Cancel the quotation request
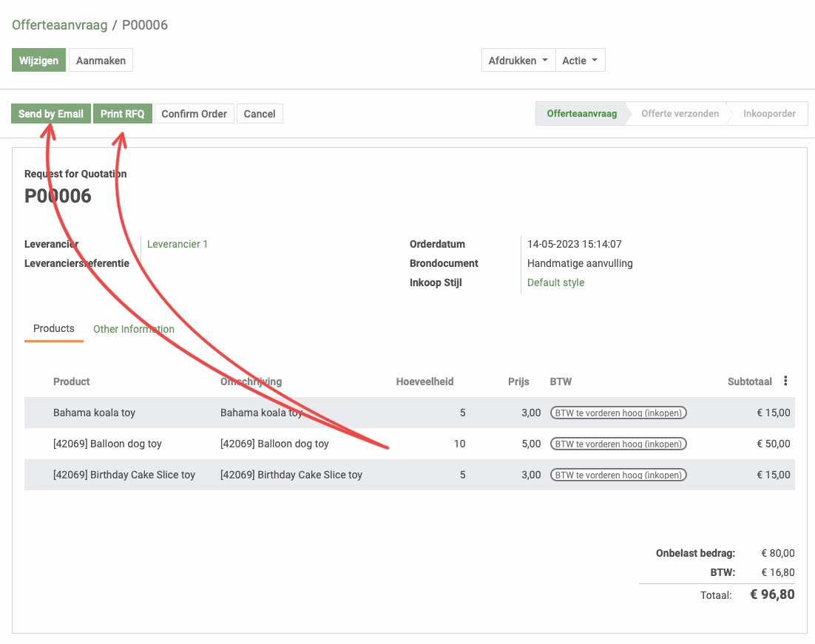The image size is (815, 644). [x=260, y=114]
